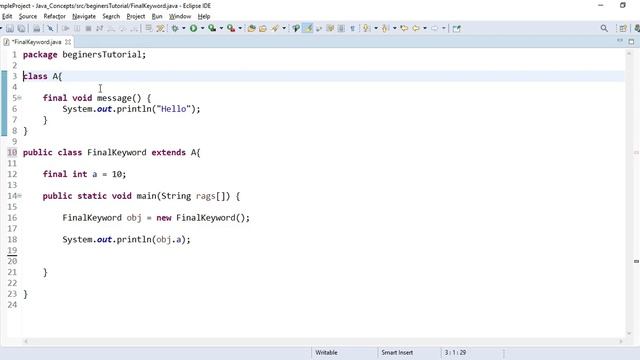The image size is (640, 360).
Task: Click the maximize editor area icon
Action: click(631, 41)
